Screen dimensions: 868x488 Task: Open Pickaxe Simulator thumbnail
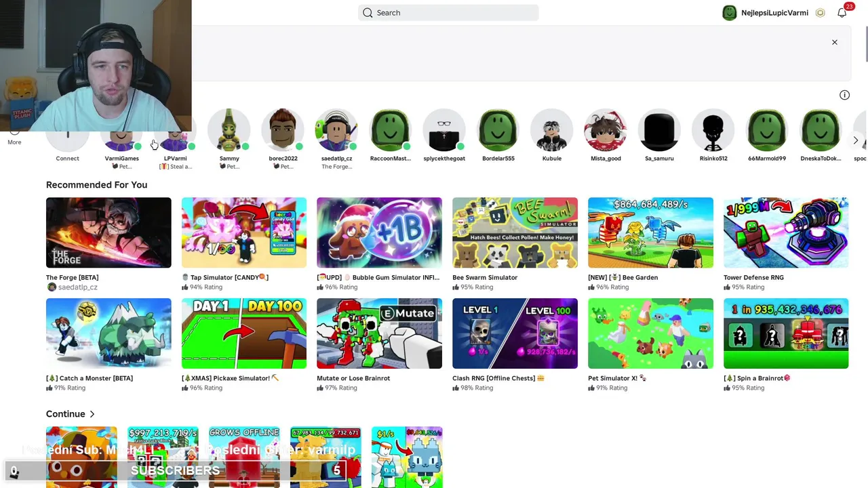tap(244, 333)
